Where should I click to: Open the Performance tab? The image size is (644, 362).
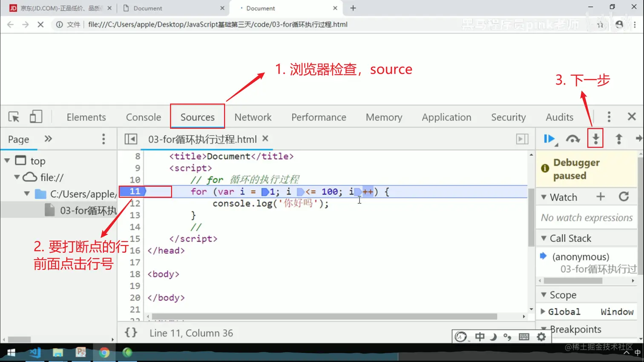[x=319, y=117]
